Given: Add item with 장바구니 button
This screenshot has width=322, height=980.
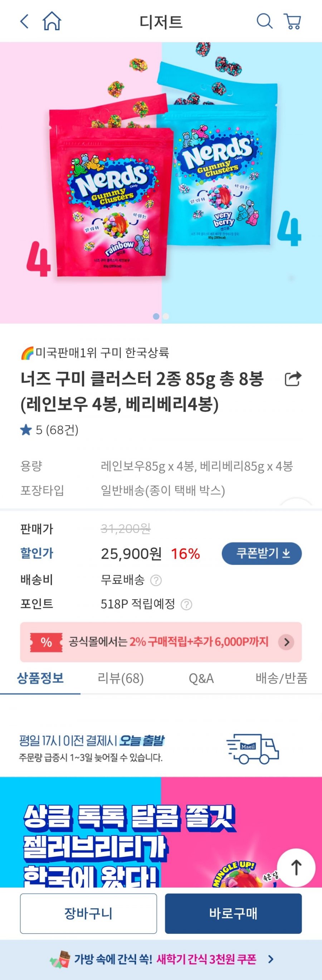Looking at the screenshot, I should click(89, 913).
